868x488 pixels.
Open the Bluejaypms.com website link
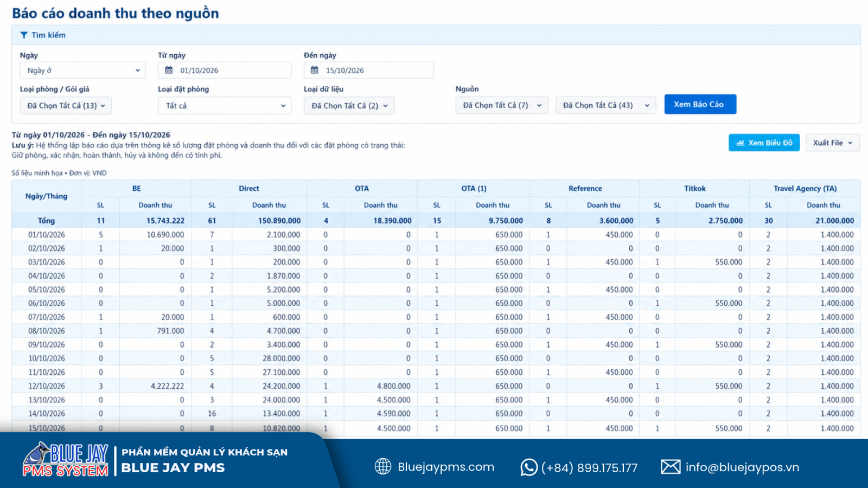pos(446,467)
